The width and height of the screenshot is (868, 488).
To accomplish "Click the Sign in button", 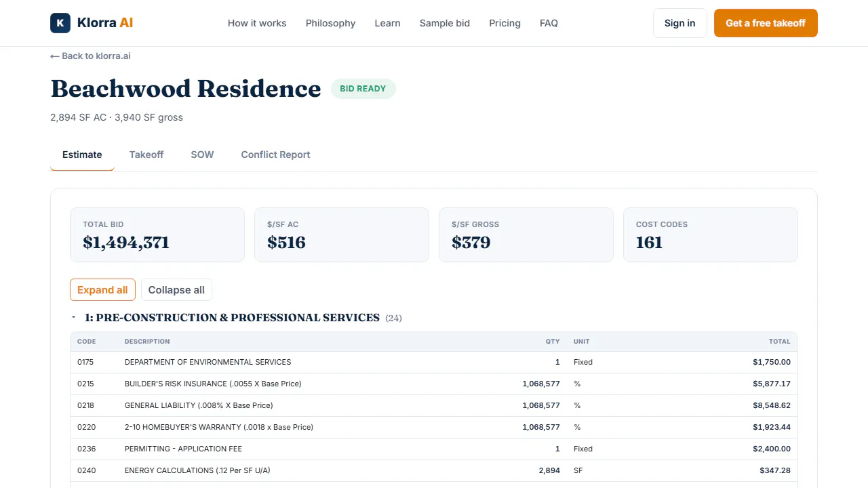I will 679,23.
